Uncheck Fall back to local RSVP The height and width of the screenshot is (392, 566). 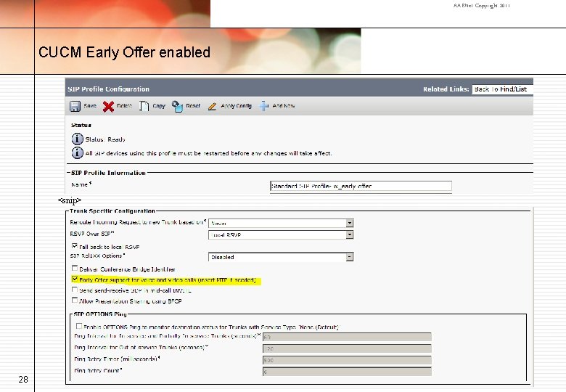click(x=75, y=246)
